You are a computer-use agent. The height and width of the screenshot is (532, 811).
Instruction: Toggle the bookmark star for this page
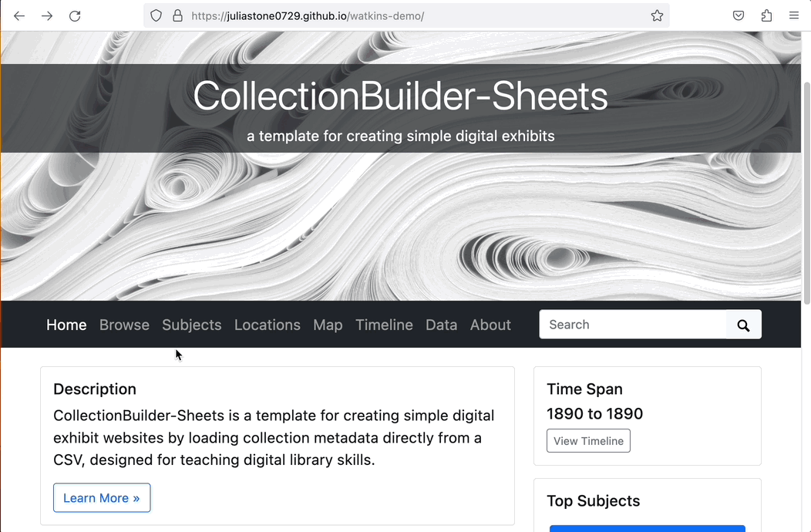pyautogui.click(x=657, y=15)
